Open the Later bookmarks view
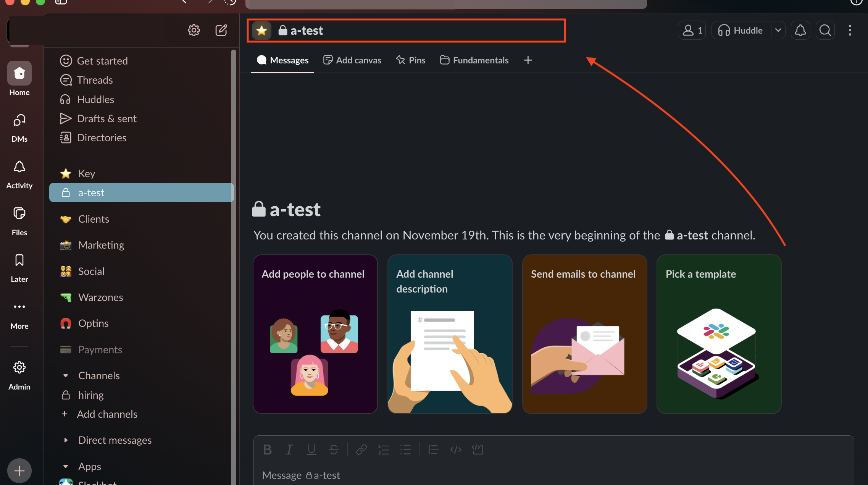 pyautogui.click(x=19, y=268)
